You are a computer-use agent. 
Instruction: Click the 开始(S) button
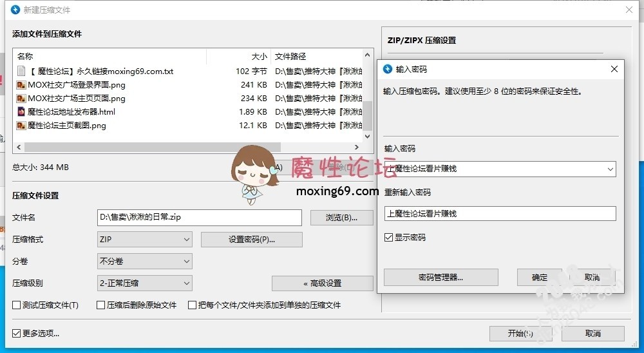(521, 333)
